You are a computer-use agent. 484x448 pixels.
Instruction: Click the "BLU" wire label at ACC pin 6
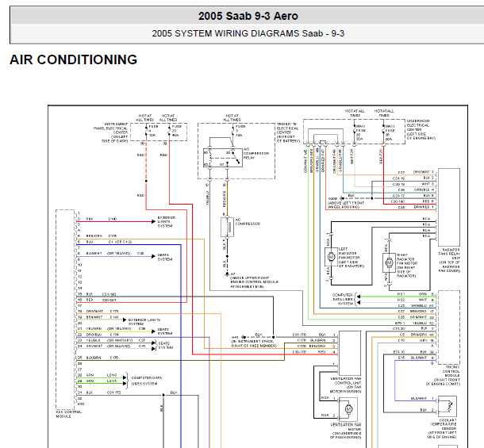[x=90, y=242]
